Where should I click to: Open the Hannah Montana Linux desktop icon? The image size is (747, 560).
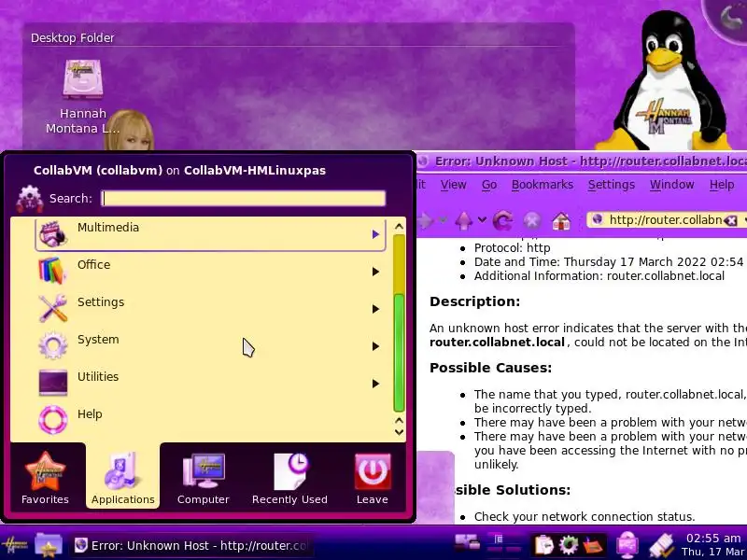(x=83, y=97)
